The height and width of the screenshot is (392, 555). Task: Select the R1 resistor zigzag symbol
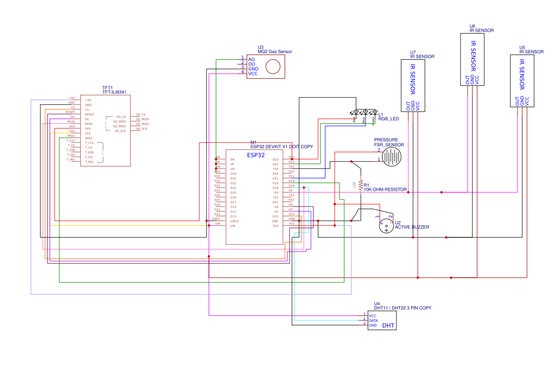click(x=361, y=185)
